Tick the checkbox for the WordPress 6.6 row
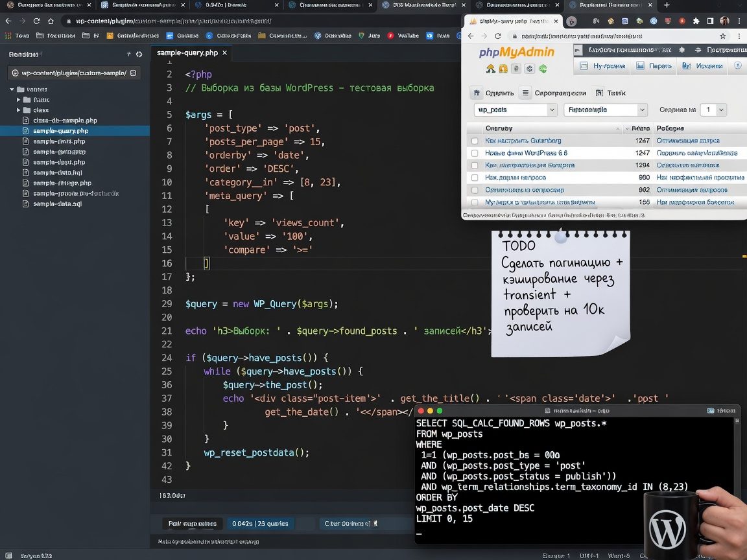 [x=475, y=154]
